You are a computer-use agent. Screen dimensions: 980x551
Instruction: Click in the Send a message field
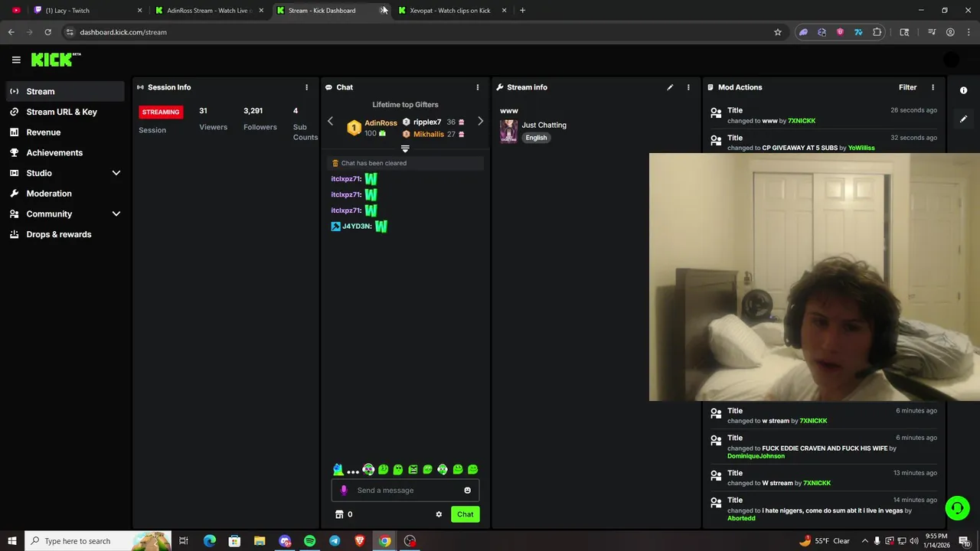tap(405, 491)
